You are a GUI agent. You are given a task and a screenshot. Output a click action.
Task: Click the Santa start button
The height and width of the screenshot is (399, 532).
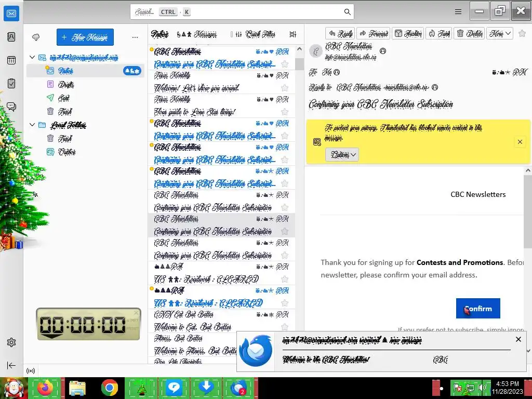(13, 388)
